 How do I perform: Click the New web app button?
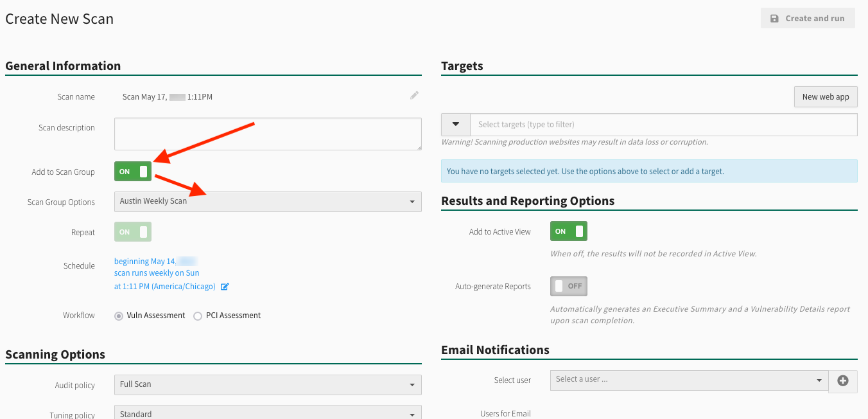[825, 97]
